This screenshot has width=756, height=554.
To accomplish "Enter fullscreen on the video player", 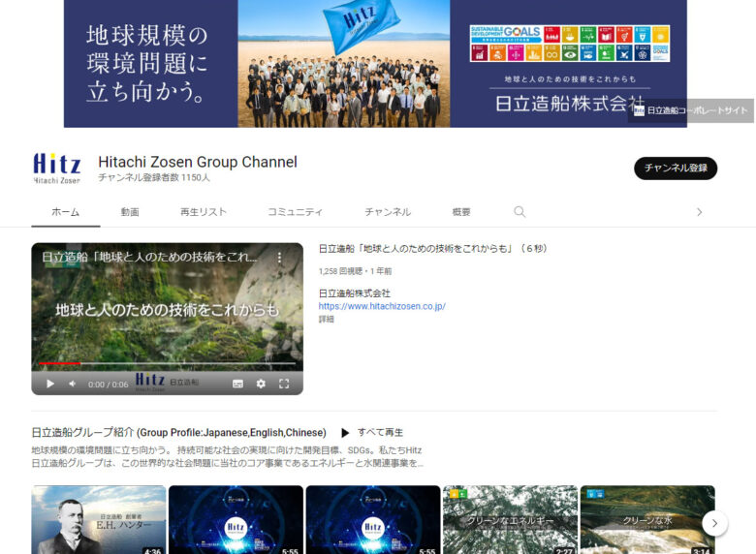I will (x=284, y=384).
